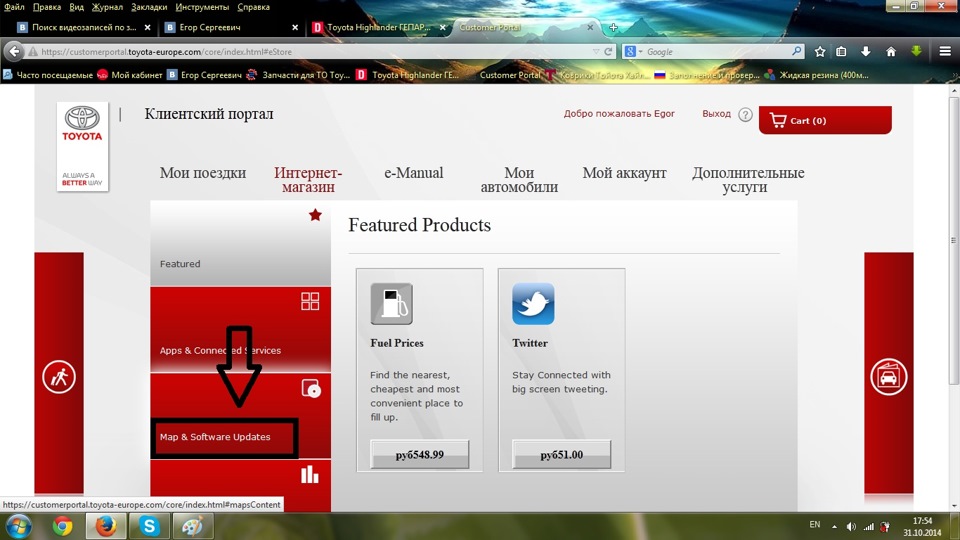
Task: Open the Вид menu
Action: tap(77, 7)
